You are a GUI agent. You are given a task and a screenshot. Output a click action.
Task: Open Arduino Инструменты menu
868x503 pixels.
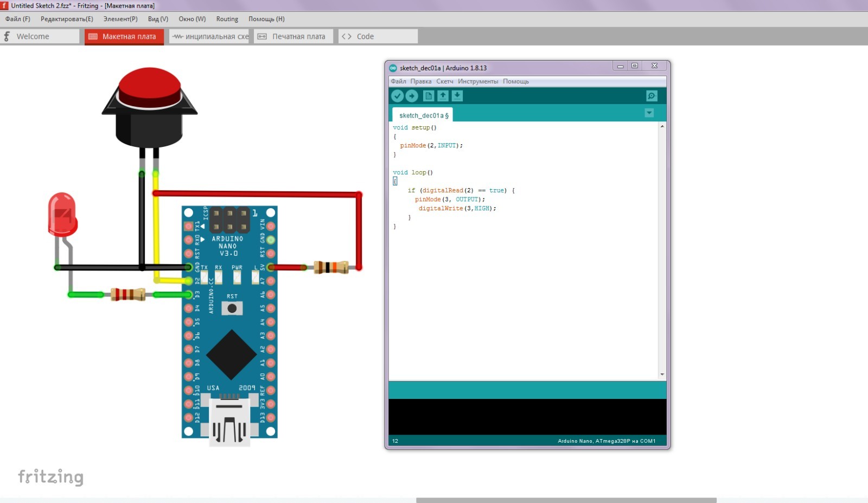point(478,81)
